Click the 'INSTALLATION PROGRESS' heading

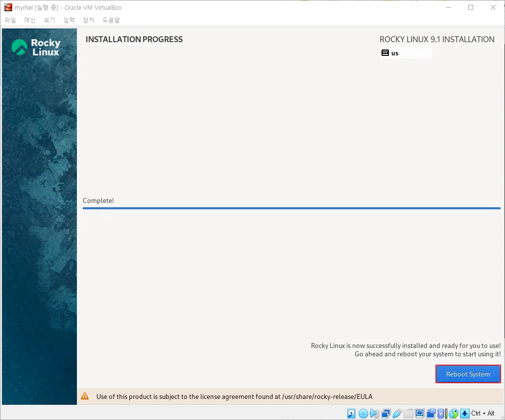[x=134, y=39]
